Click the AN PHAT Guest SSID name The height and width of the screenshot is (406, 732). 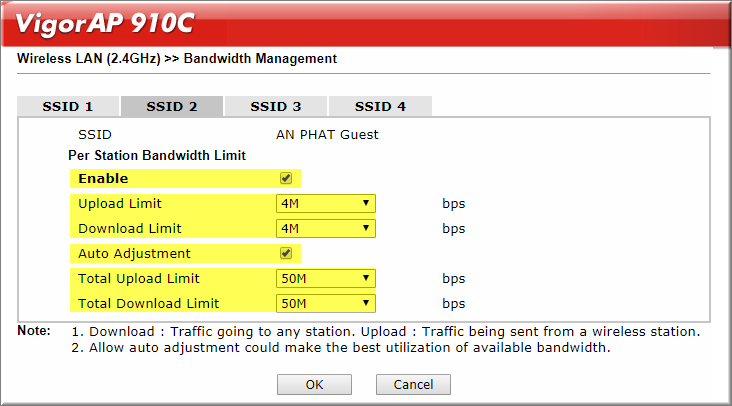click(327, 135)
